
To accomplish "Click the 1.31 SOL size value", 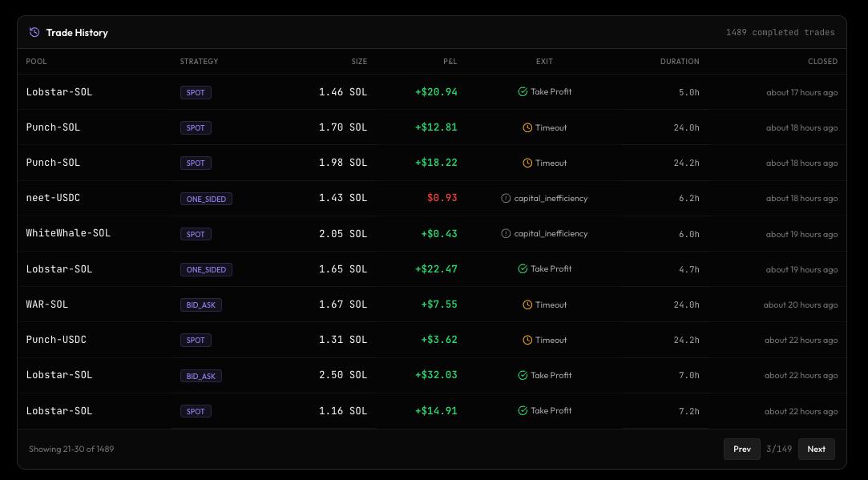I will [x=343, y=340].
